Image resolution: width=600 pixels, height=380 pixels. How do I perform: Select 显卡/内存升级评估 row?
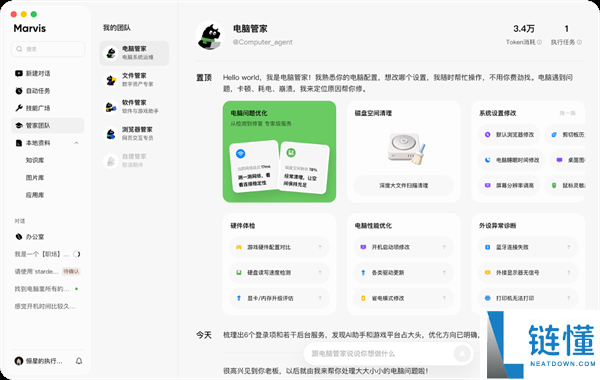tap(279, 298)
